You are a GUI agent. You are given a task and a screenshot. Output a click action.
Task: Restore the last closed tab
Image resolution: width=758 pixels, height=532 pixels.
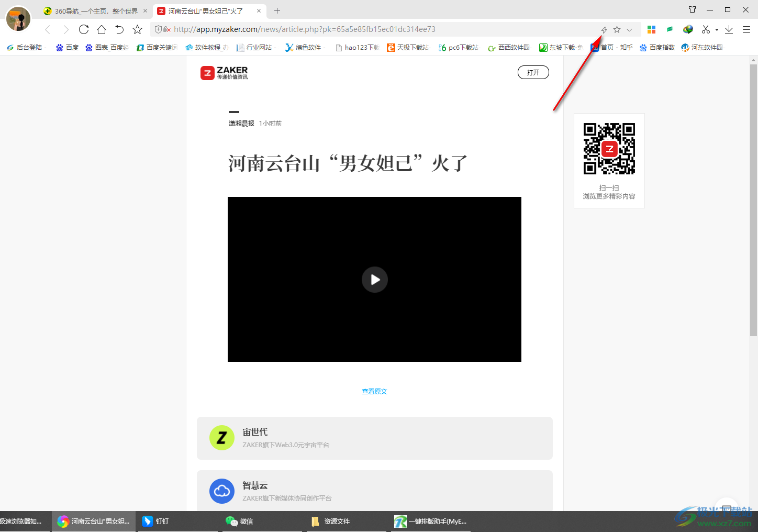coord(119,29)
